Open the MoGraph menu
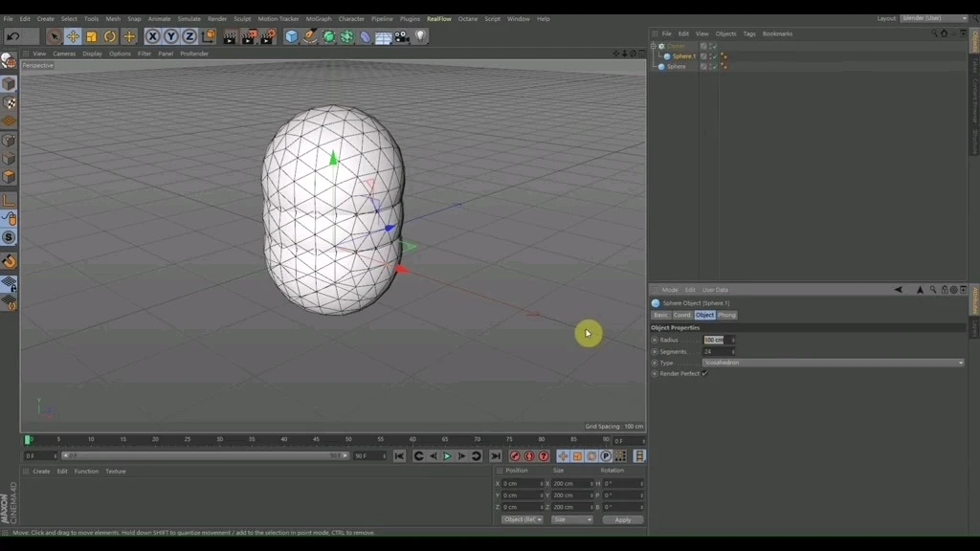The height and width of the screenshot is (551, 980). pos(318,19)
